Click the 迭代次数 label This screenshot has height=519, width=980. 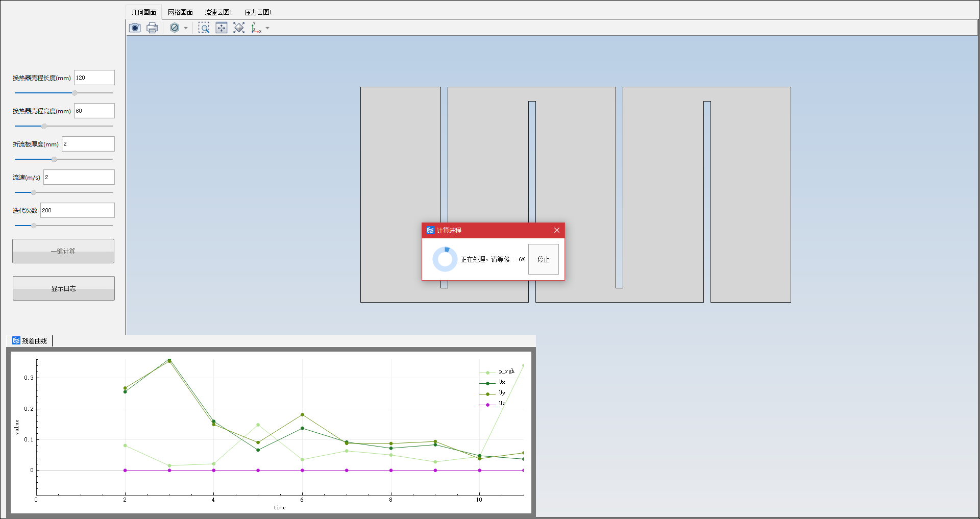[x=25, y=211]
